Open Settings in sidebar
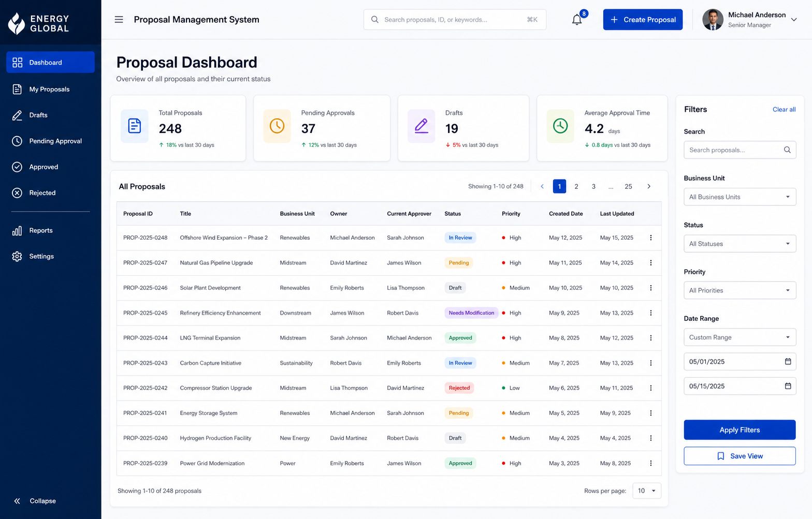The width and height of the screenshot is (812, 519). 50,256
